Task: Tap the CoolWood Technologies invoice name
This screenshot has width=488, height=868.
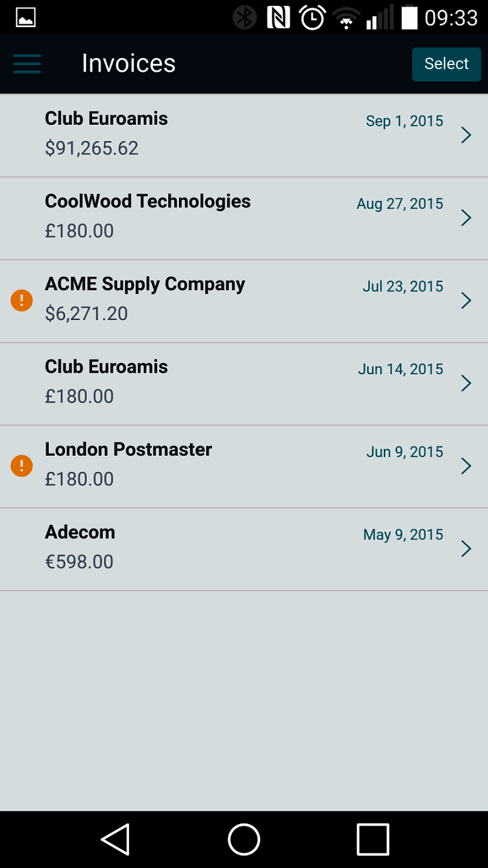Action: (x=148, y=201)
